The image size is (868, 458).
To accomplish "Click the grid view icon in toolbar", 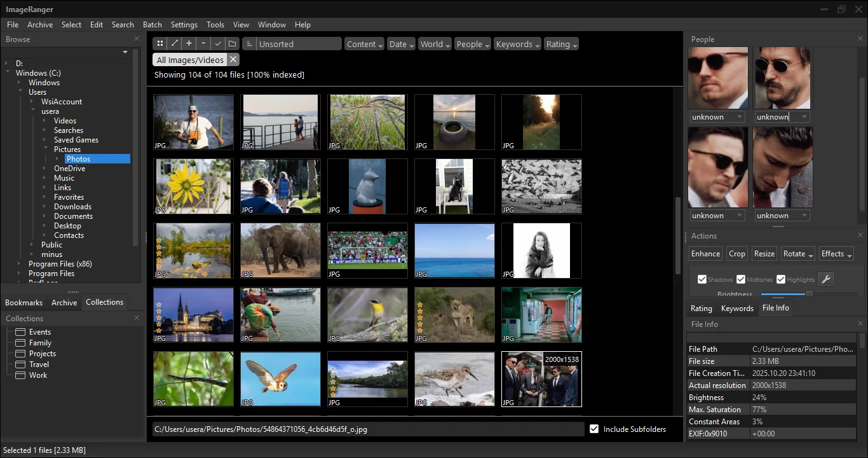I will [160, 44].
